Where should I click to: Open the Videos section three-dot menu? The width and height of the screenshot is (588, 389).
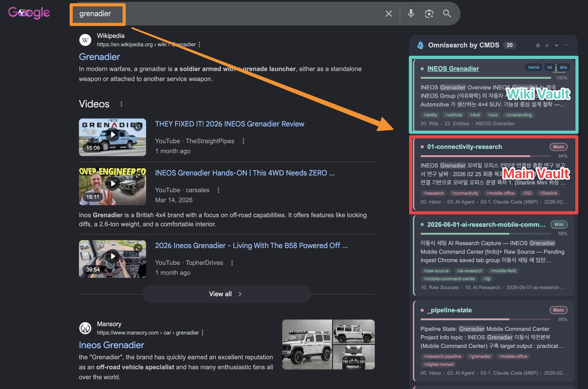coord(121,104)
